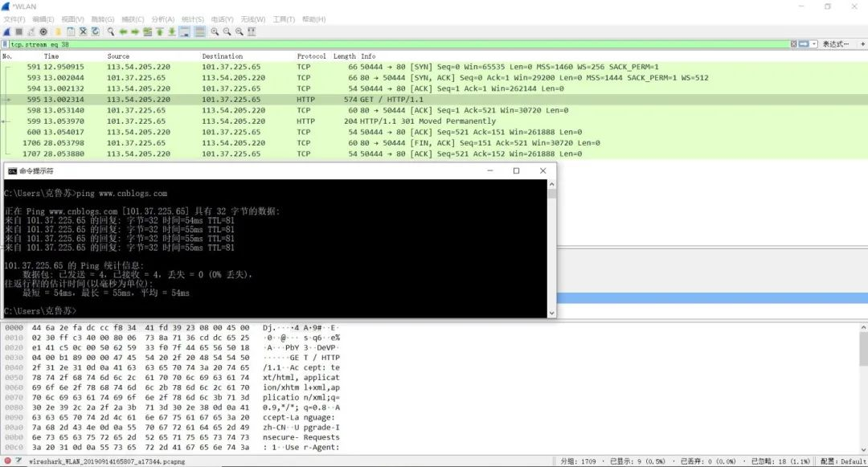
Task: Open the 文件(F) menu
Action: click(14, 19)
